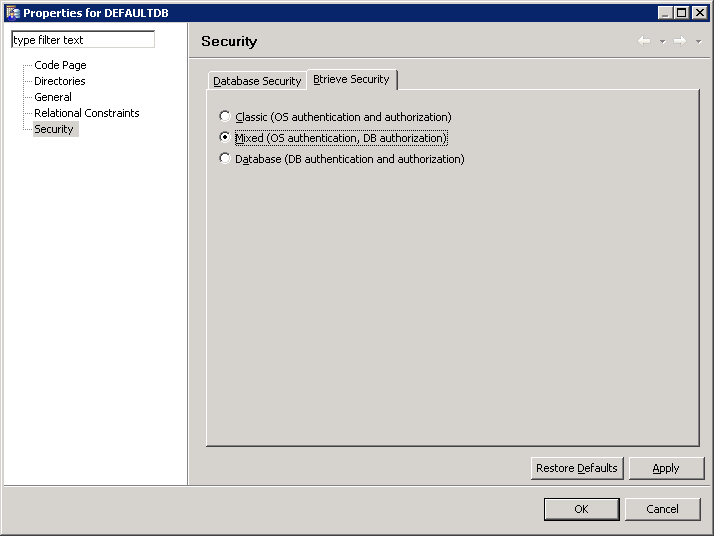Image resolution: width=714 pixels, height=536 pixels.
Task: Switch to the Database Security tab
Action: pos(257,81)
